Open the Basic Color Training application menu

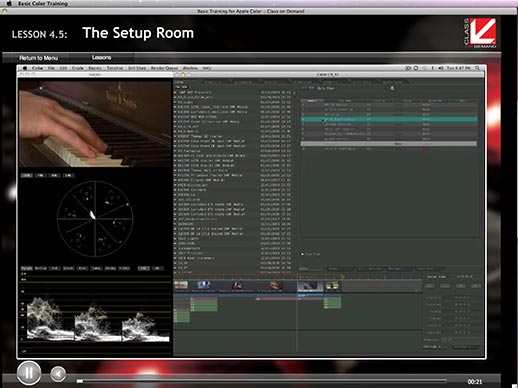(43, 3)
